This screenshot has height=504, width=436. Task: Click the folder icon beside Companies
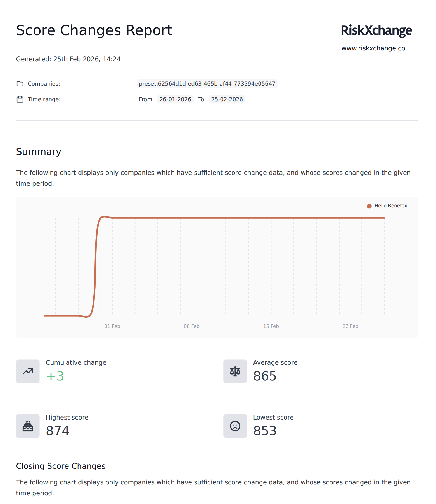pos(20,84)
